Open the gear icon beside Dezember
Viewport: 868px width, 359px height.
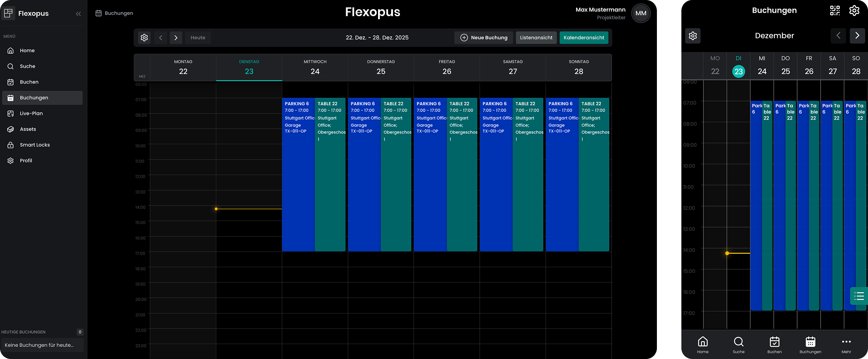point(693,36)
